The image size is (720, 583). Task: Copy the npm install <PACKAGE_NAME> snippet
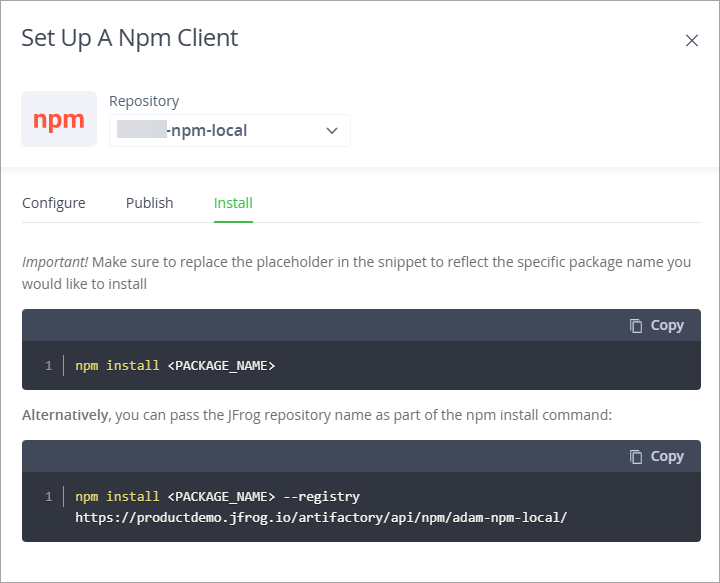pyautogui.click(x=657, y=325)
